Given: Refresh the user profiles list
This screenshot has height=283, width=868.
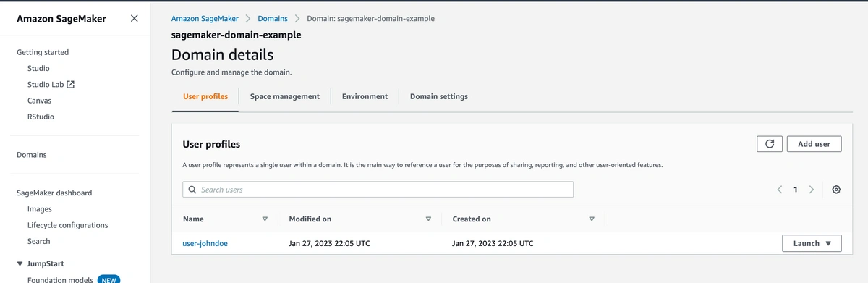Looking at the screenshot, I should [x=770, y=144].
